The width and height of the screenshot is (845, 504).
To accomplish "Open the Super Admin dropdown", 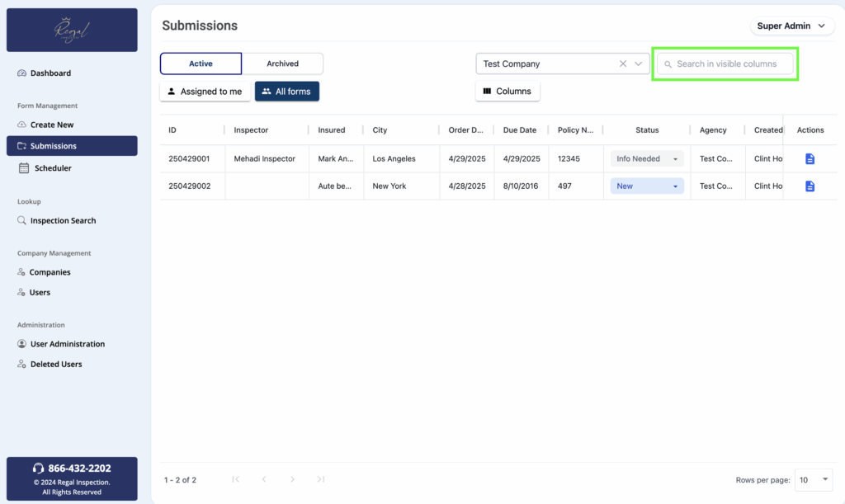I will [790, 26].
